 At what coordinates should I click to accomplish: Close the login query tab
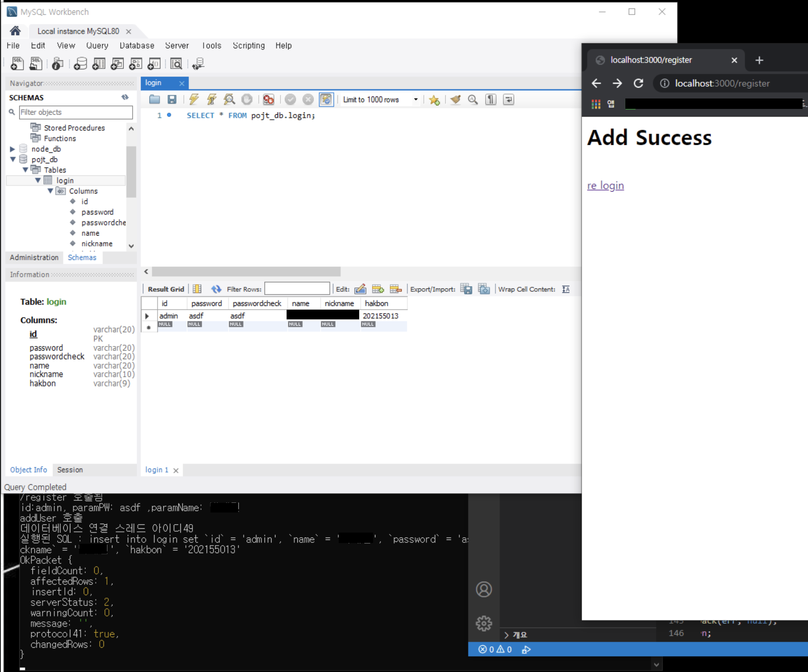pos(182,83)
